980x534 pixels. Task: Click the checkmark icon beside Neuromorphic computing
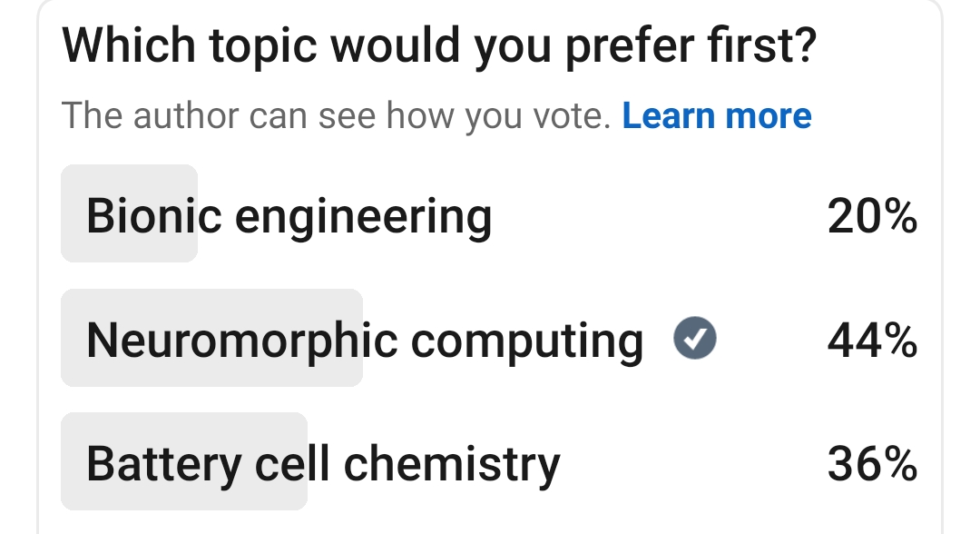[695, 340]
